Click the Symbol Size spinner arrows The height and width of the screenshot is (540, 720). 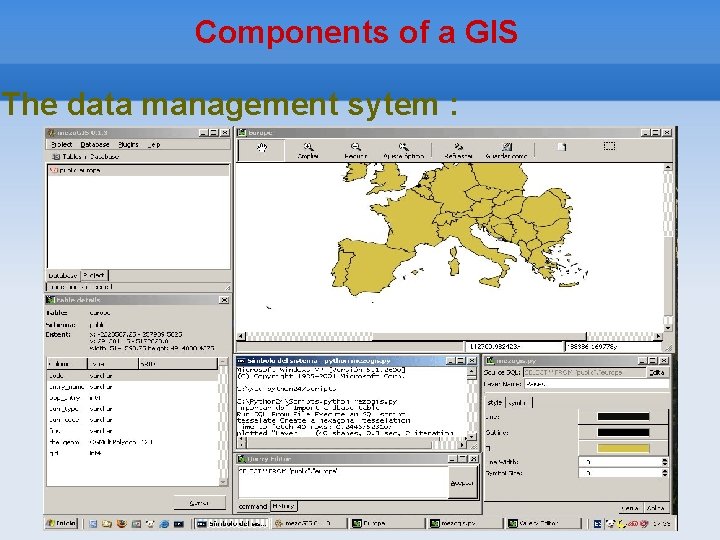(x=665, y=473)
